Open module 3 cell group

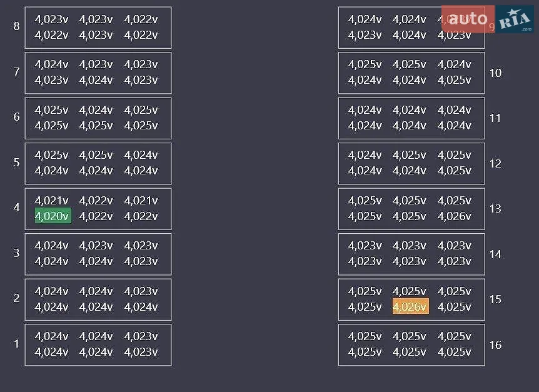click(98, 254)
